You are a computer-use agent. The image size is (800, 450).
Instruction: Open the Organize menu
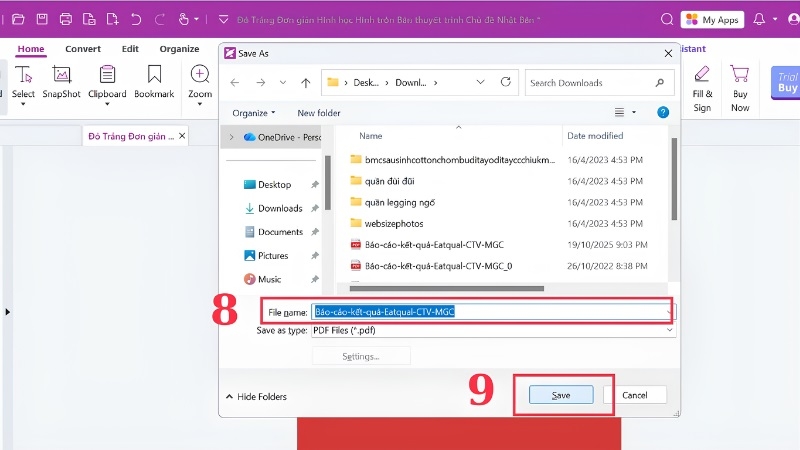(254, 113)
